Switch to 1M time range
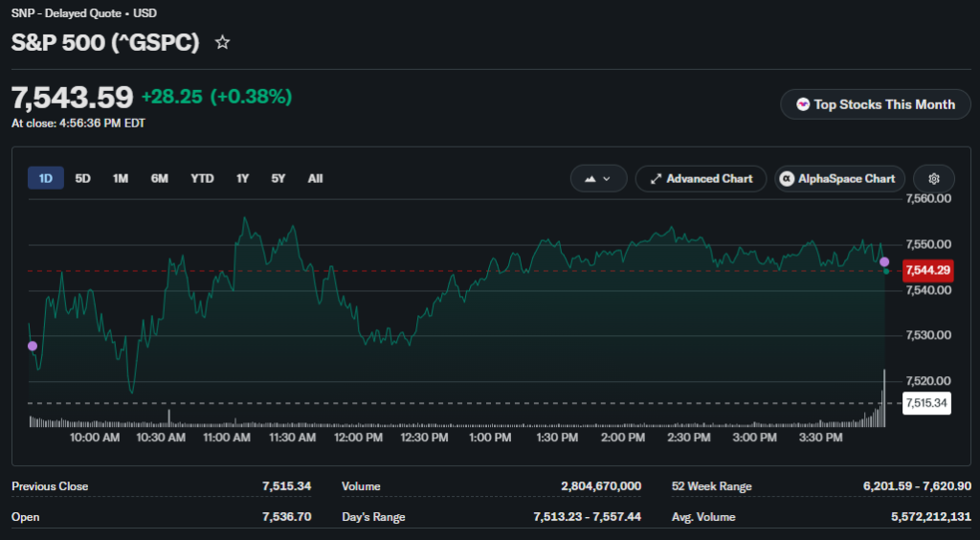 tap(121, 178)
